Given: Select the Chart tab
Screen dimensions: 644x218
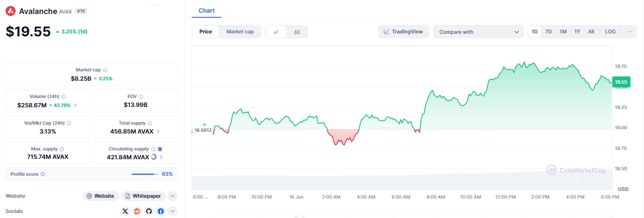Looking at the screenshot, I should [x=206, y=11].
